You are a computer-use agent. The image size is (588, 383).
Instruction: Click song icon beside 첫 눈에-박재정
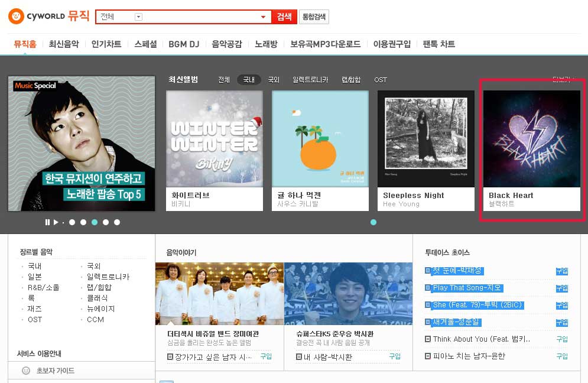[427, 271]
